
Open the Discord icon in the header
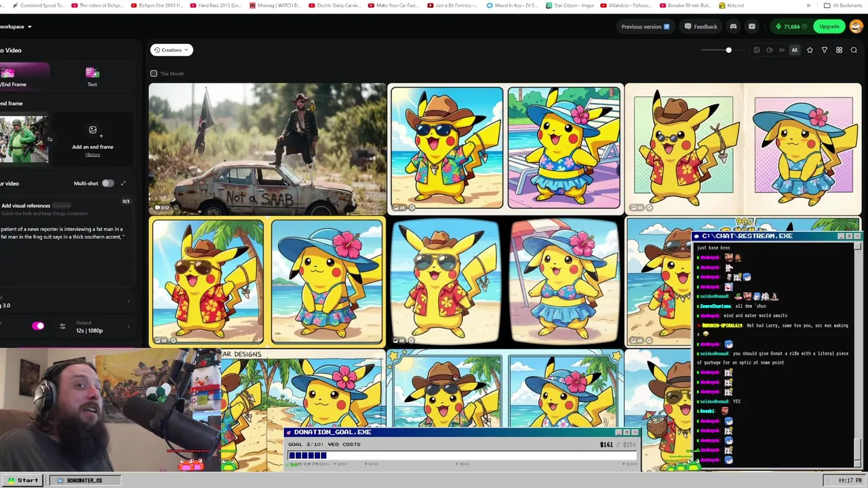tap(733, 26)
